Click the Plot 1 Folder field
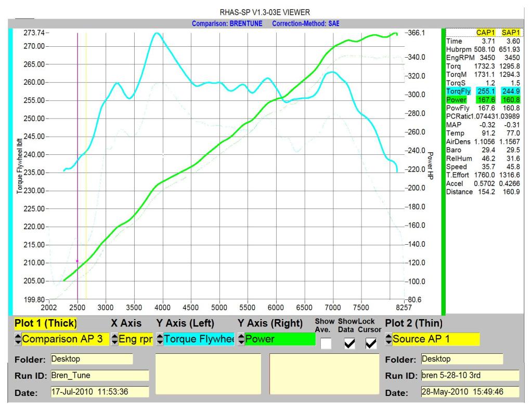 click(x=91, y=359)
